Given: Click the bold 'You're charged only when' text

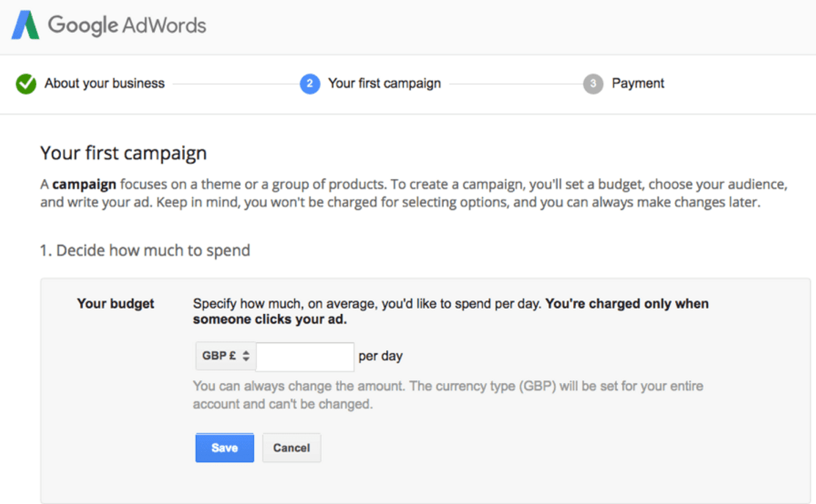Looking at the screenshot, I should click(627, 304).
